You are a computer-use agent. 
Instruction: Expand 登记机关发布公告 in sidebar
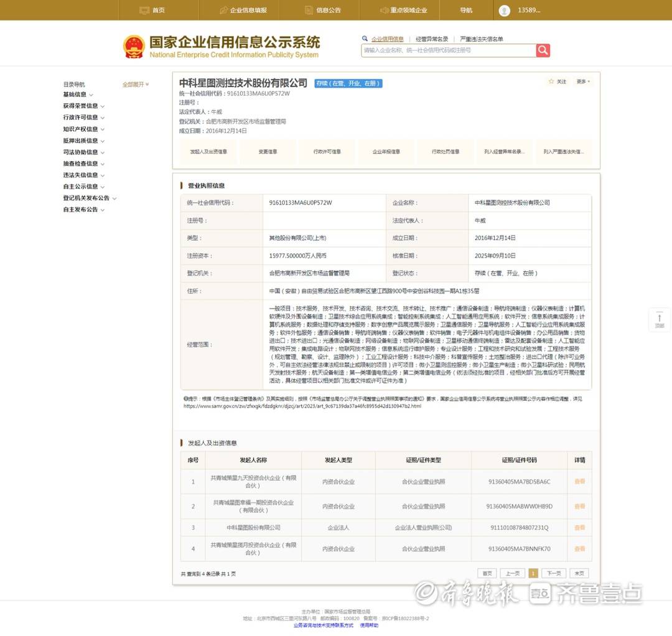(x=90, y=198)
